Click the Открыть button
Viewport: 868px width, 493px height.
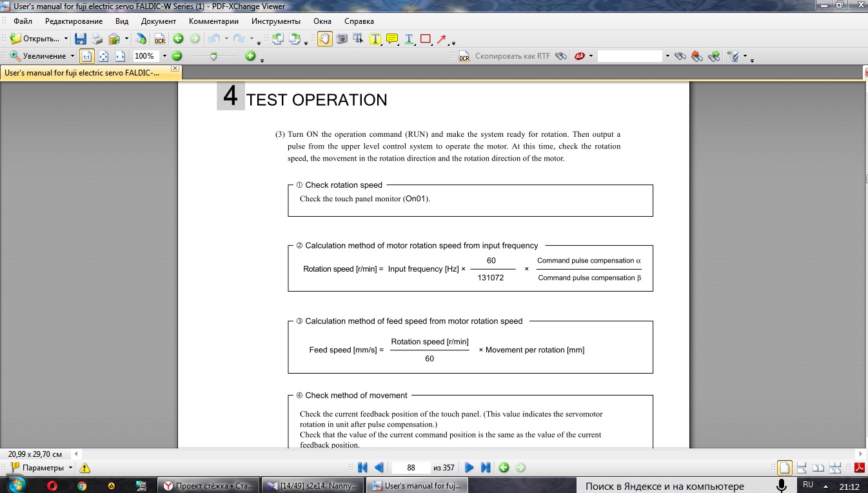point(35,39)
